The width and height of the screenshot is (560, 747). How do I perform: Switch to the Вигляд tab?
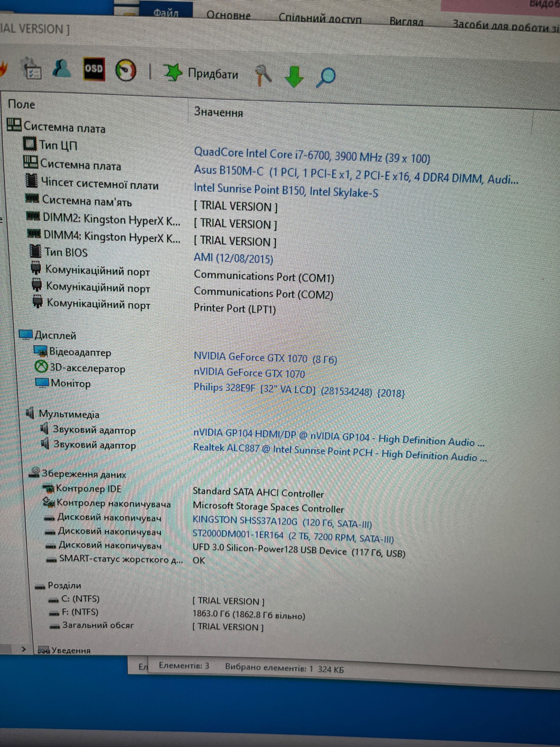pyautogui.click(x=406, y=22)
